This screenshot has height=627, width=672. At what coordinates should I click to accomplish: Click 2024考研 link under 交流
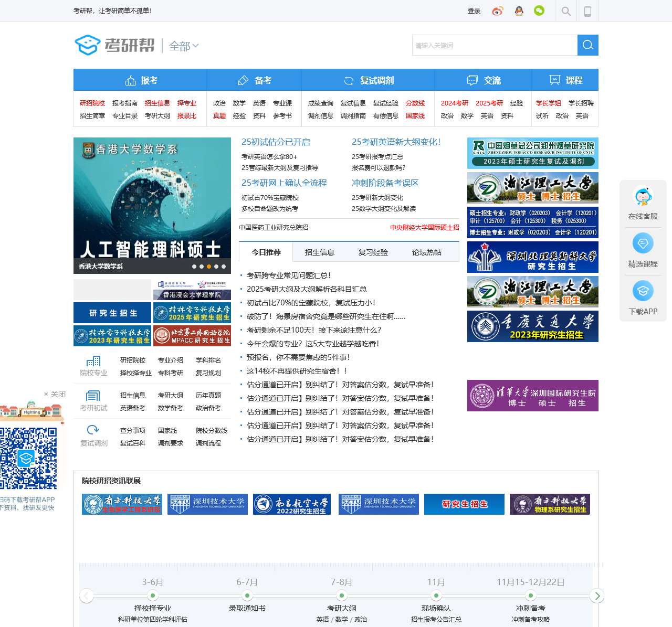point(455,103)
